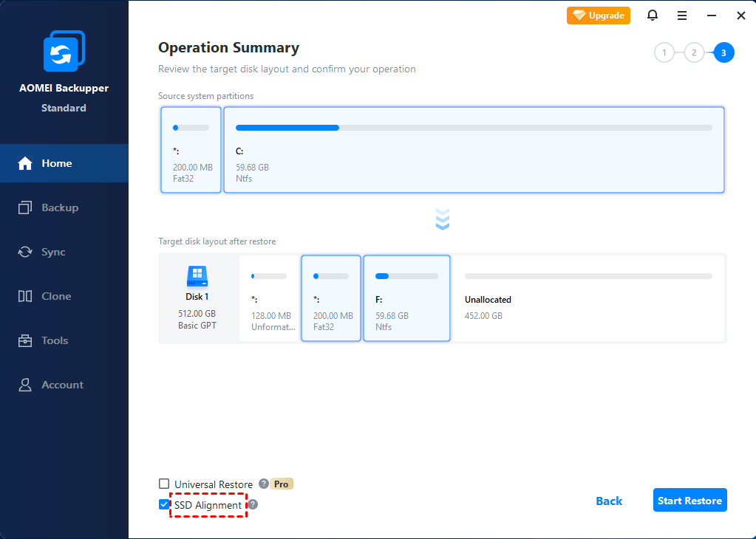Viewport: 756px width, 539px height.
Task: Click the Universal Restore label text
Action: (x=214, y=484)
